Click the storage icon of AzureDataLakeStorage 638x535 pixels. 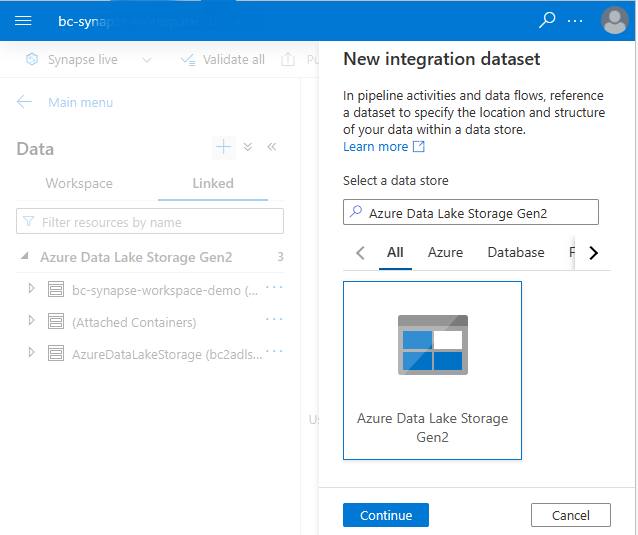[x=56, y=353]
